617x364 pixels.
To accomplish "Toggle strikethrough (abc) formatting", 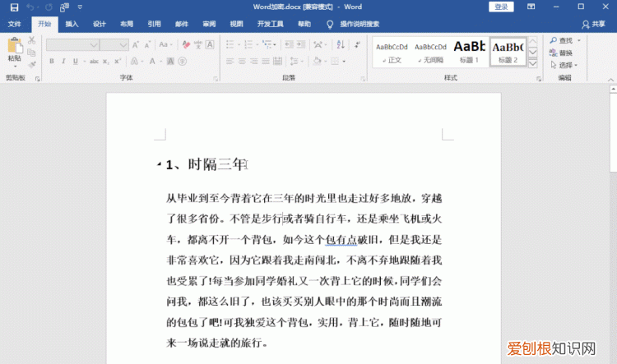I will 94,62.
